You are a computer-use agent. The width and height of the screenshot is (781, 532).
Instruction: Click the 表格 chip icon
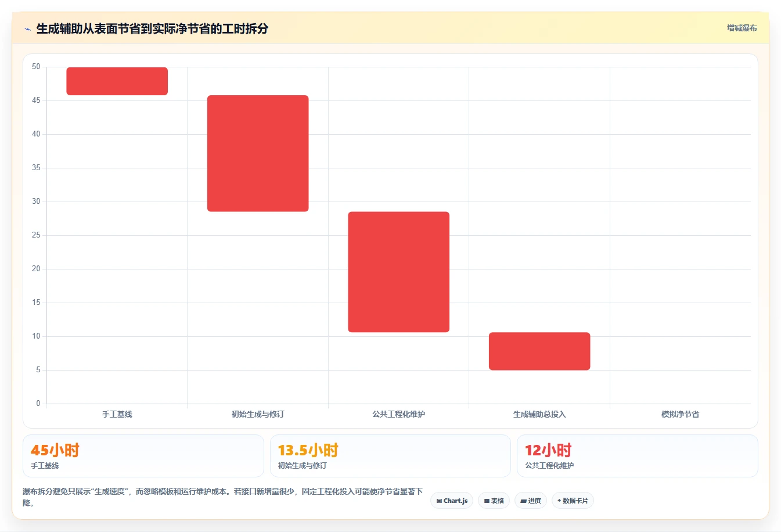click(487, 501)
